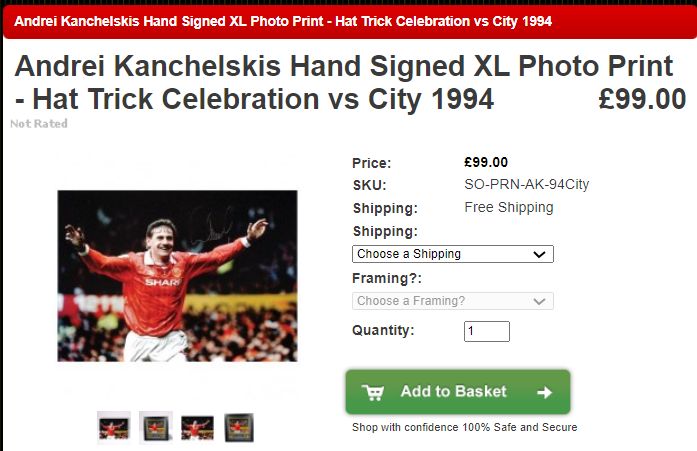
Task: Click the Not Rated rating label
Action: (39, 124)
